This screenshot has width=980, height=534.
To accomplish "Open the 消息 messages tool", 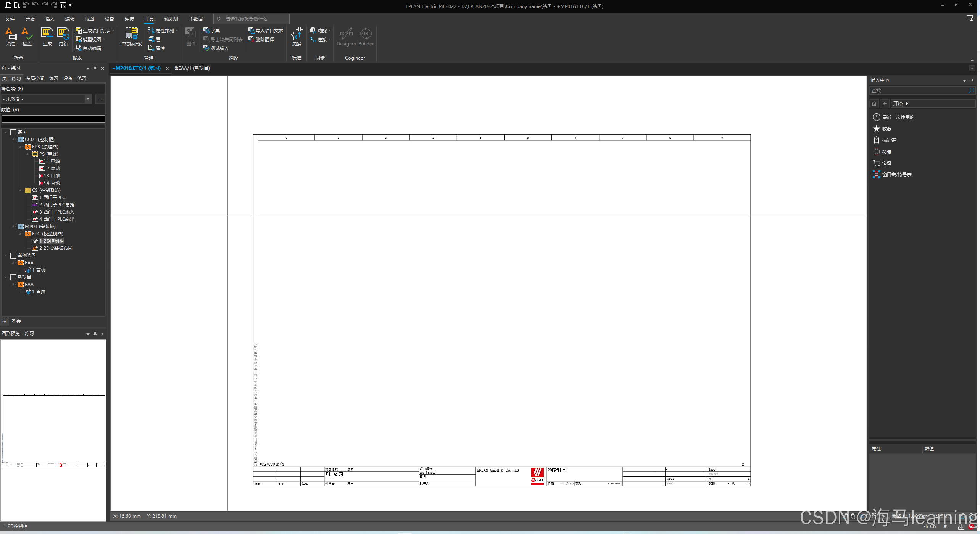I will point(11,37).
